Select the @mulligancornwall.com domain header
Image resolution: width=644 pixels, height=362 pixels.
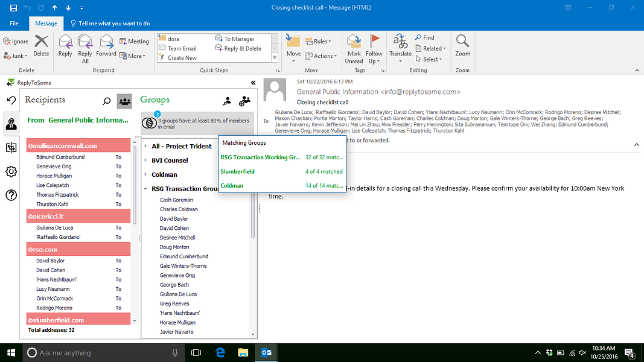pyautogui.click(x=78, y=145)
